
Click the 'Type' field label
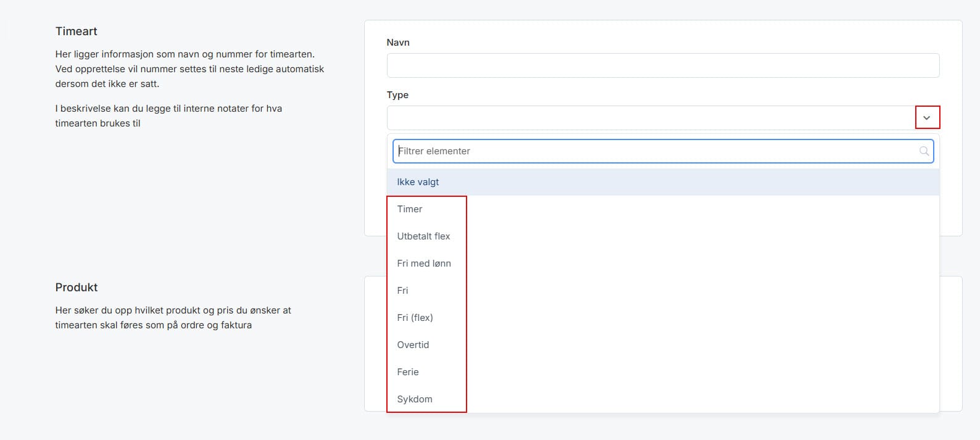[x=397, y=95]
